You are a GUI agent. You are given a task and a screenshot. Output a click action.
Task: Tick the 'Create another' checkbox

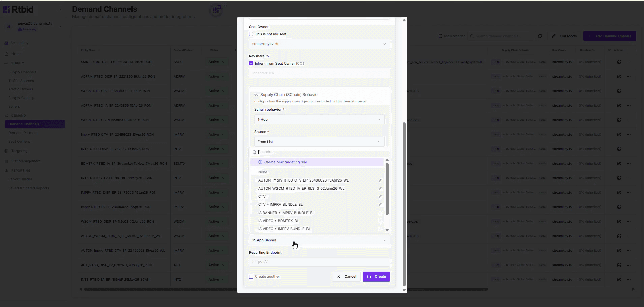(251, 277)
